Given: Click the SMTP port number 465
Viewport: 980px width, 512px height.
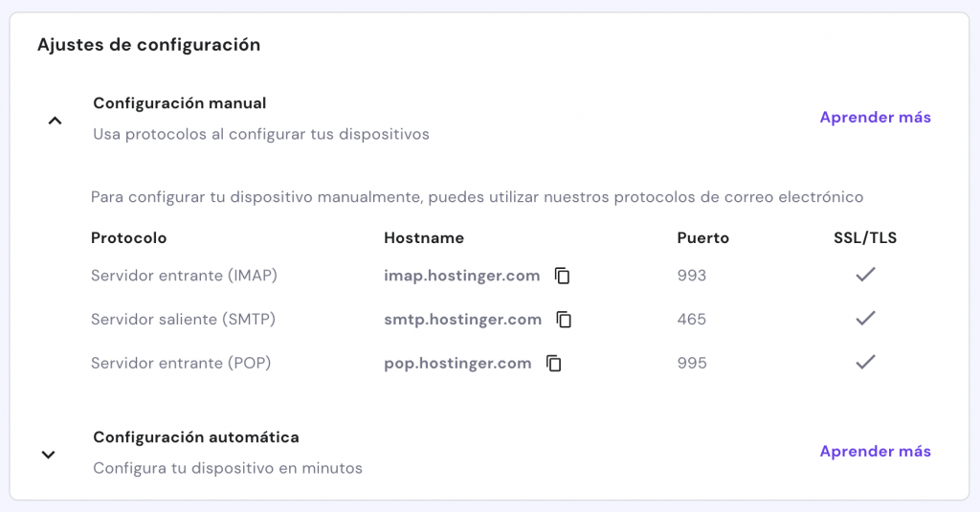Looking at the screenshot, I should tap(691, 320).
